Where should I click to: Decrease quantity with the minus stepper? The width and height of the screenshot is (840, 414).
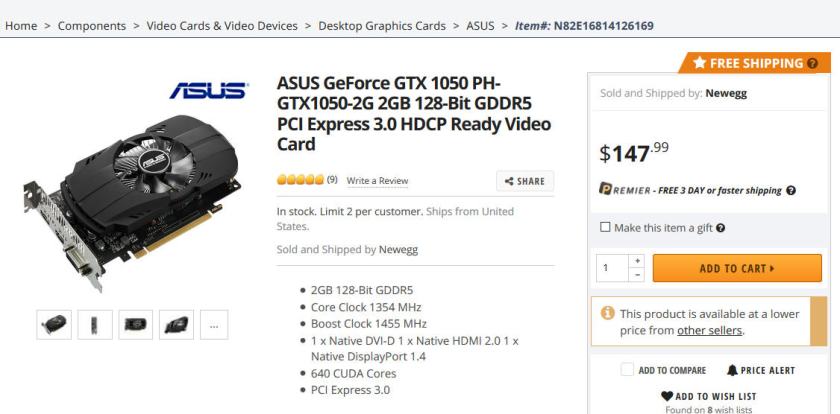click(636, 275)
